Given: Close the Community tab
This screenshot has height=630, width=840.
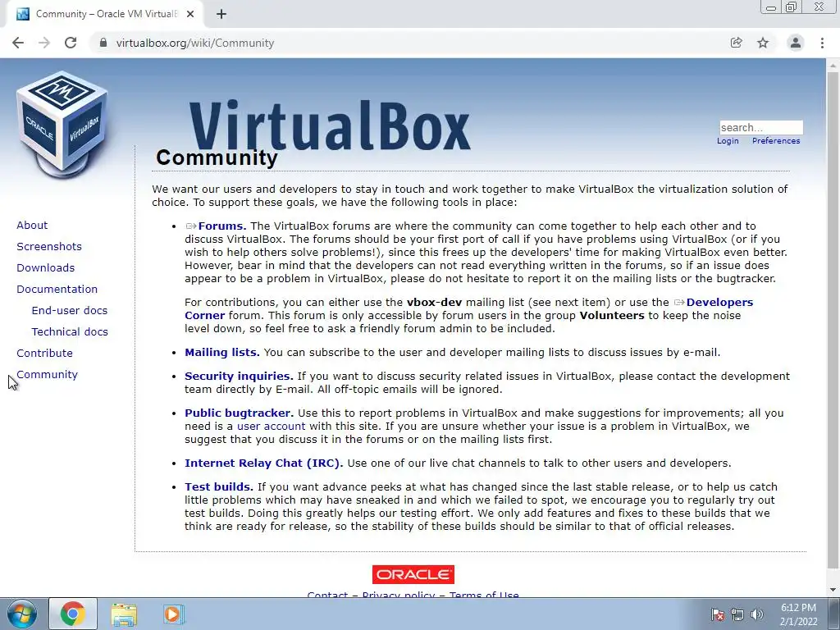Looking at the screenshot, I should pos(190,15).
